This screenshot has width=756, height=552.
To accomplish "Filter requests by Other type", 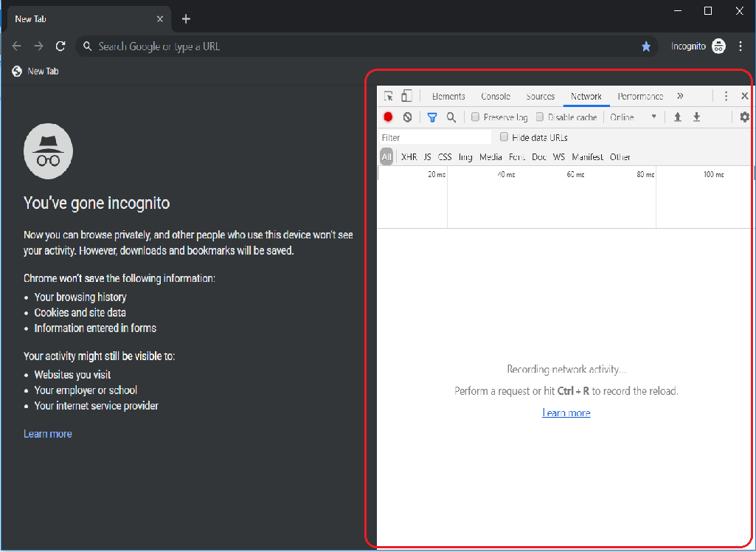I will (x=620, y=157).
